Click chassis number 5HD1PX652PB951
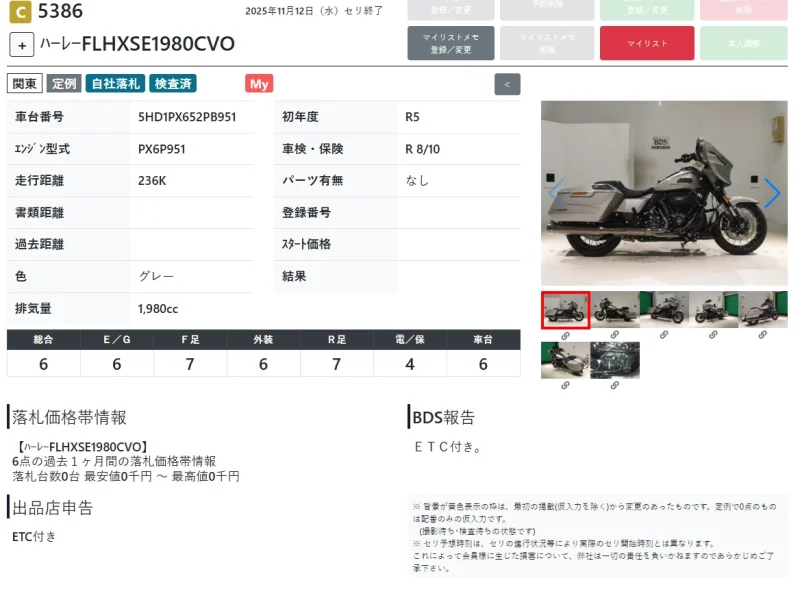Viewport: 800px width, 600px height. [x=187, y=117]
